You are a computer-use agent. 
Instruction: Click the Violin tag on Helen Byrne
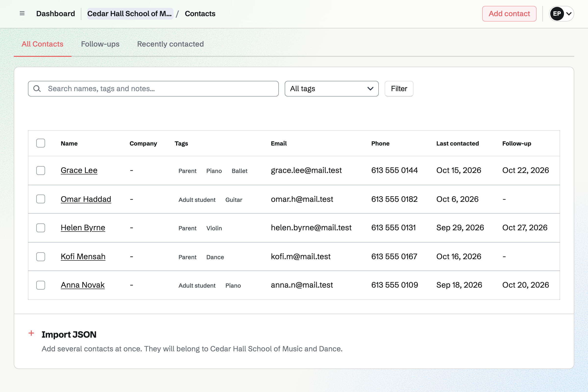(214, 228)
